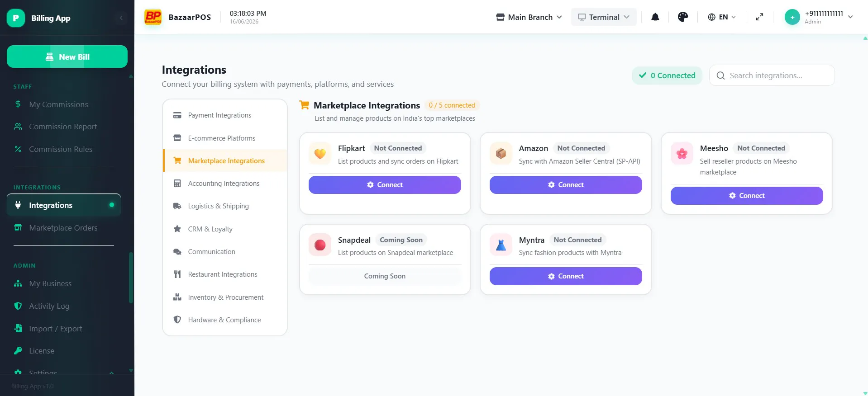This screenshot has height=396, width=868.
Task: Open the notifications bell
Action: click(655, 17)
